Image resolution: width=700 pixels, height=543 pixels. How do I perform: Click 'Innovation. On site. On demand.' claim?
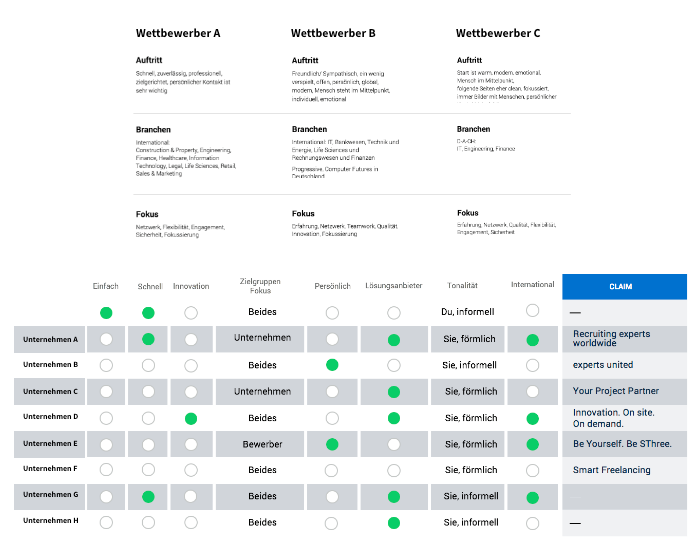pos(613,418)
